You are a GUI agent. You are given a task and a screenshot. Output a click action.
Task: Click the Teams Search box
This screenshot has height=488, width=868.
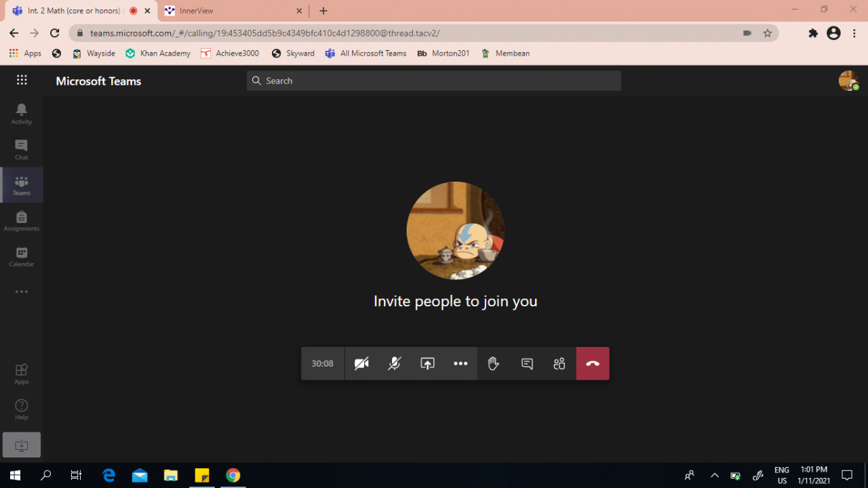[x=434, y=81]
